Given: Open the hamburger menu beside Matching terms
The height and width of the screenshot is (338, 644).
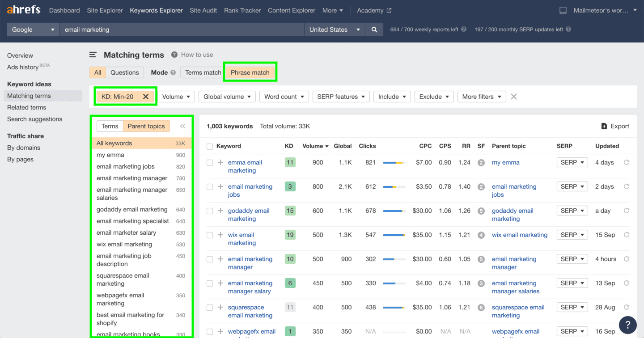Looking at the screenshot, I should (x=93, y=55).
